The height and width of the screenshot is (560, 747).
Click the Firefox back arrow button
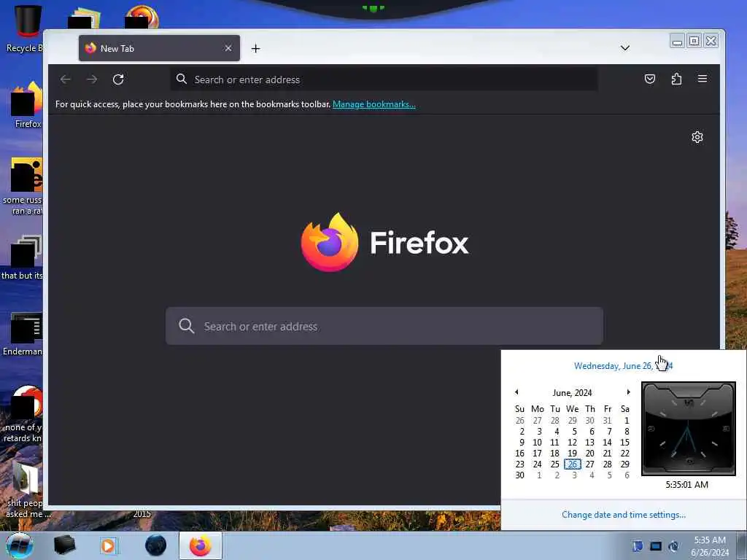point(66,79)
